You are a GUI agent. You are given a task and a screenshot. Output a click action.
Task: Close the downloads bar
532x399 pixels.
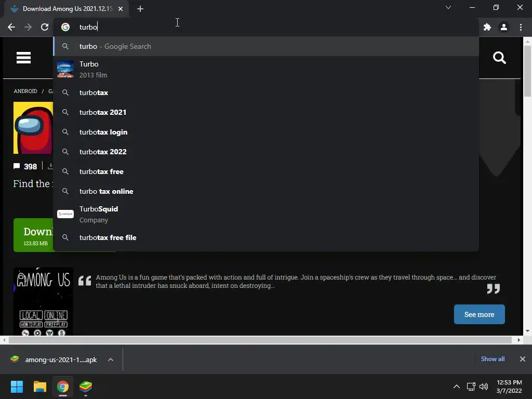523,359
